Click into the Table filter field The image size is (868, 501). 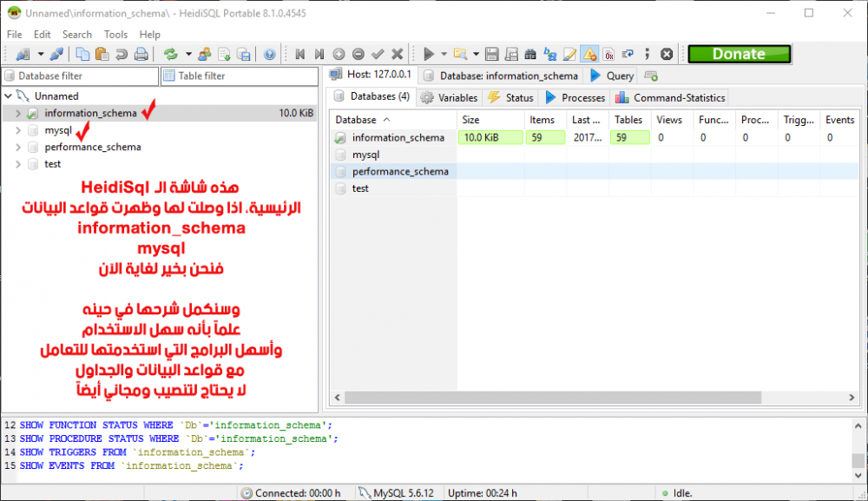point(240,76)
